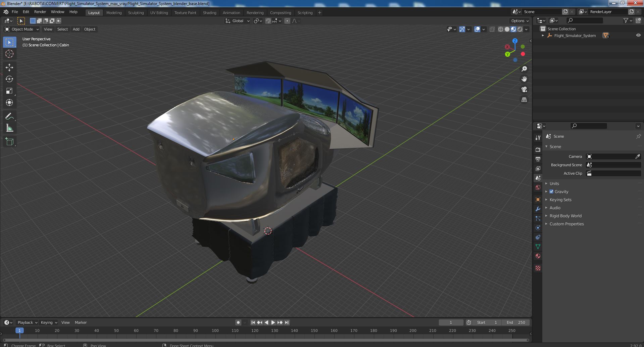Select the Add Cube tool
Screen dimensions: 644x347
pyautogui.click(x=9, y=142)
